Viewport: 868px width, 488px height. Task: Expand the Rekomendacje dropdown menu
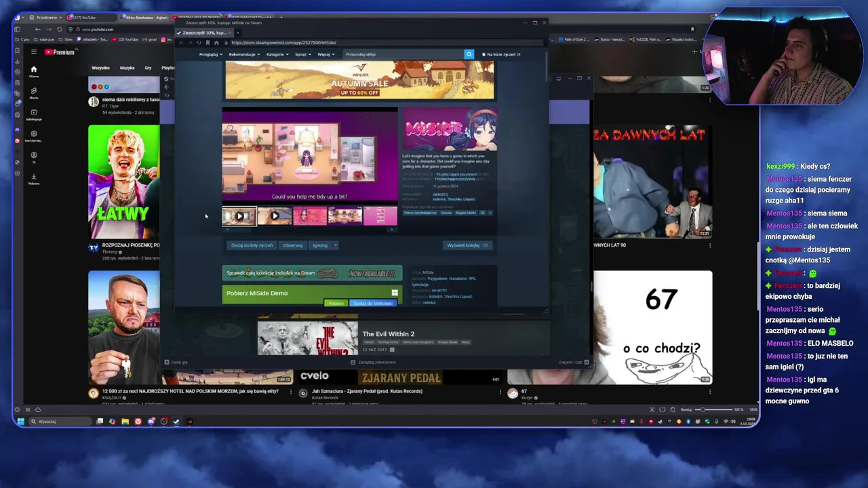coord(244,54)
